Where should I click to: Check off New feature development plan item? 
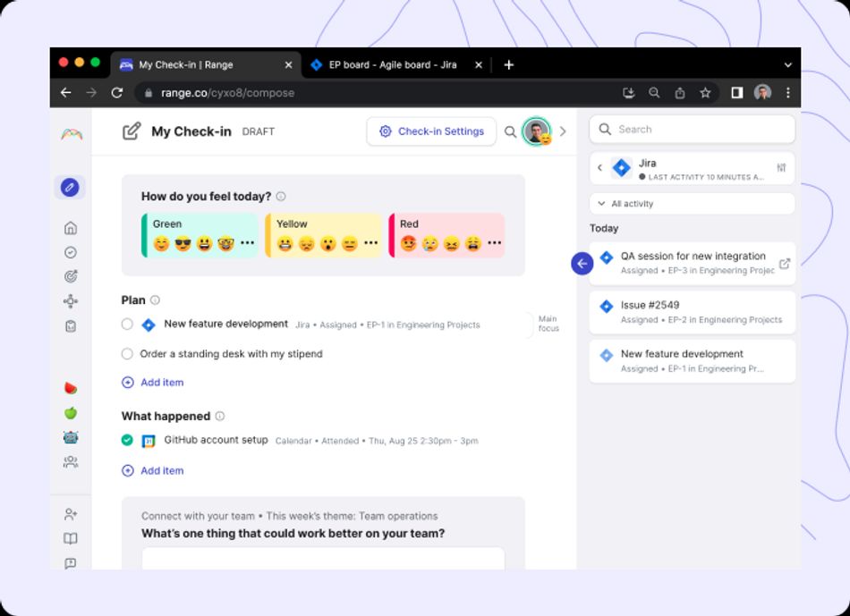[127, 324]
